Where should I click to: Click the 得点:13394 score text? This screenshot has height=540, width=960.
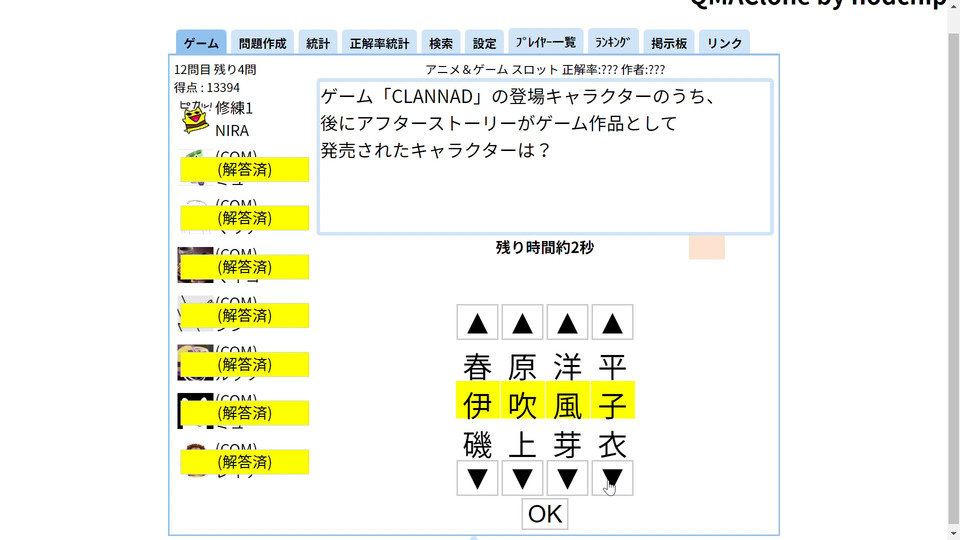coord(207,88)
